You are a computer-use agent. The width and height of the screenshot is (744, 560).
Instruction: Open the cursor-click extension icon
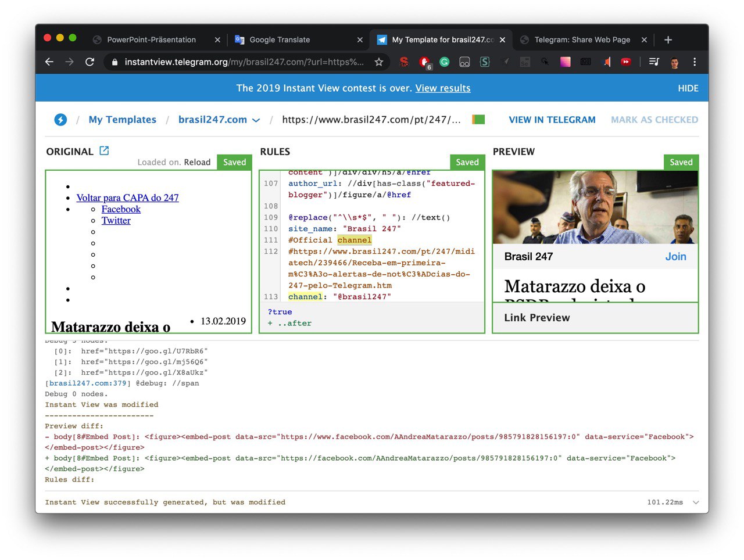[x=545, y=62]
